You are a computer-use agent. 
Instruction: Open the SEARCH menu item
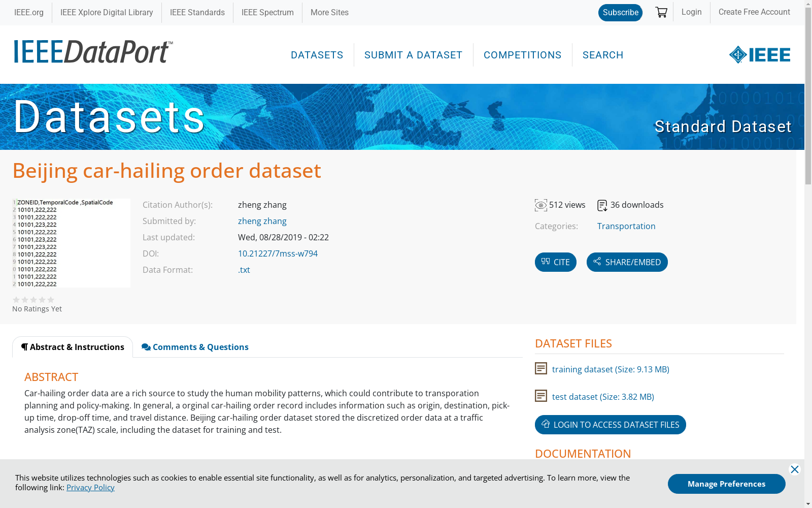(x=603, y=55)
